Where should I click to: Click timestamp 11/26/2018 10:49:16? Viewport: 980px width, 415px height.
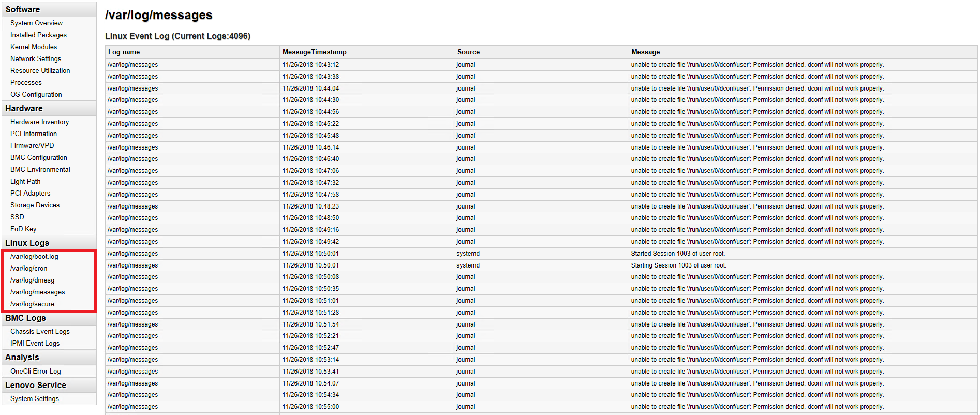tap(310, 230)
